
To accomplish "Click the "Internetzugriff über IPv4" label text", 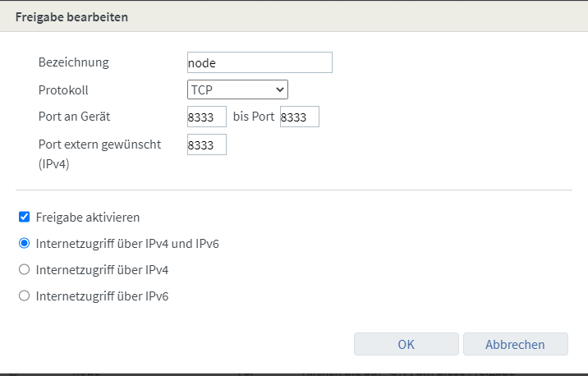I will 102,269.
